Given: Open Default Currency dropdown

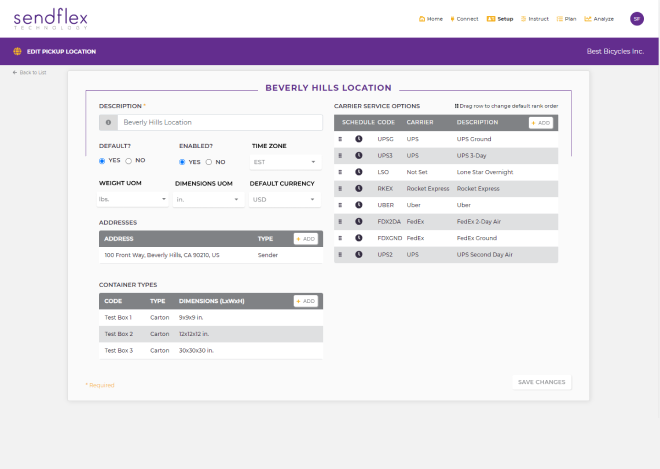Looking at the screenshot, I should (284, 199).
